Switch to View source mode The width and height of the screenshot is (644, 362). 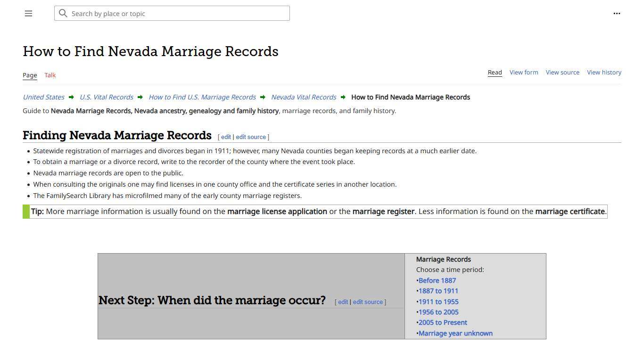(x=562, y=72)
